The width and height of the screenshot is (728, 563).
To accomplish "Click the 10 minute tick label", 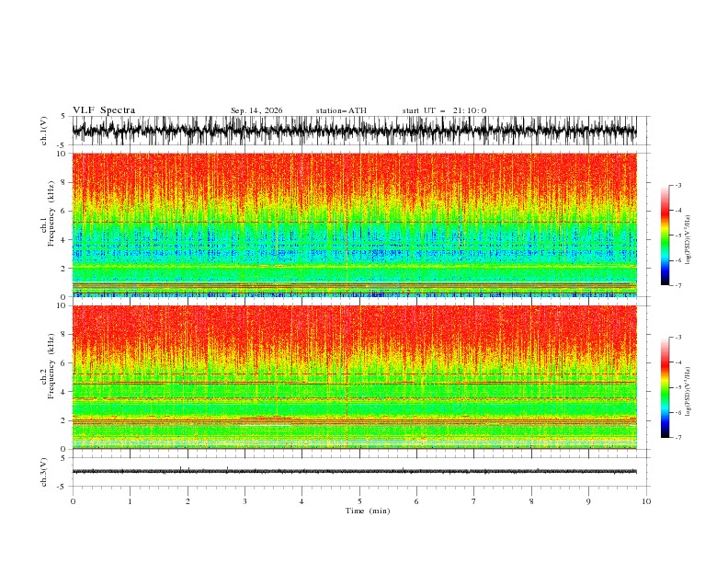I will 646,501.
